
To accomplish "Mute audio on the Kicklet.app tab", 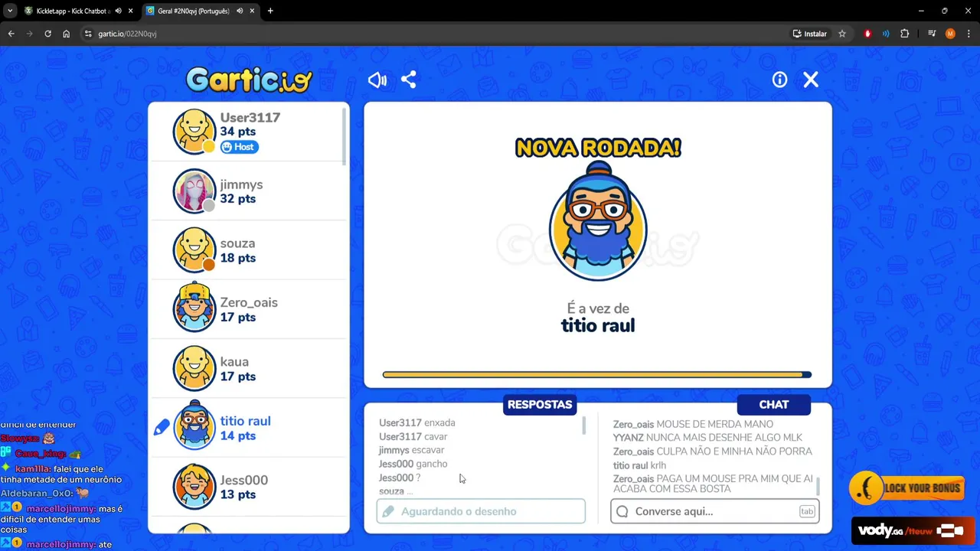I will (x=118, y=11).
